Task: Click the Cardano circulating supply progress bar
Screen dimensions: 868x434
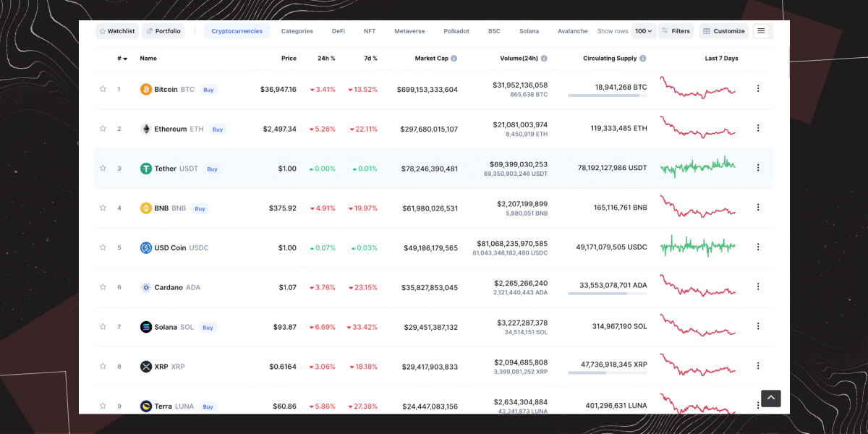Action: 608,294
